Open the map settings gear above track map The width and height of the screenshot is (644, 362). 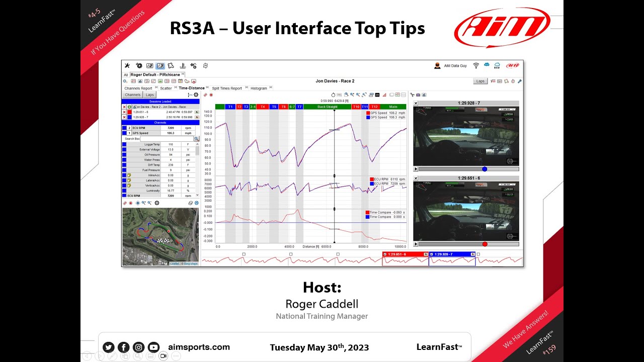pyautogui.click(x=157, y=203)
